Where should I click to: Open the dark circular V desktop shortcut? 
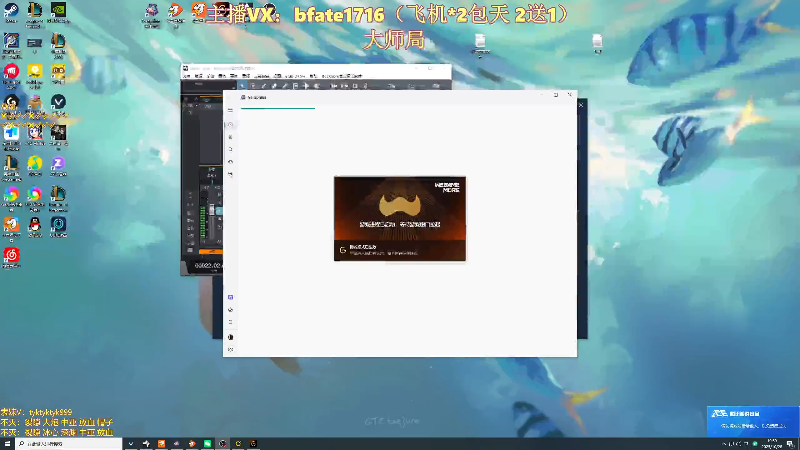coord(58,104)
